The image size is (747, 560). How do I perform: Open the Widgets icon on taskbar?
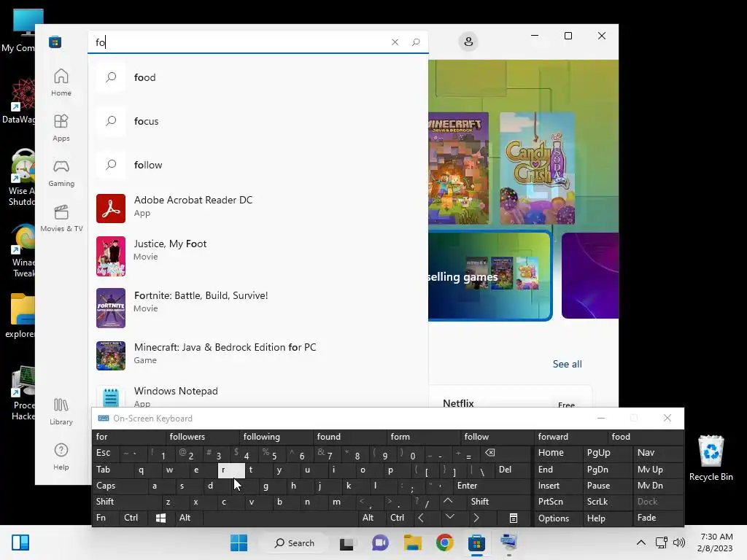20,542
